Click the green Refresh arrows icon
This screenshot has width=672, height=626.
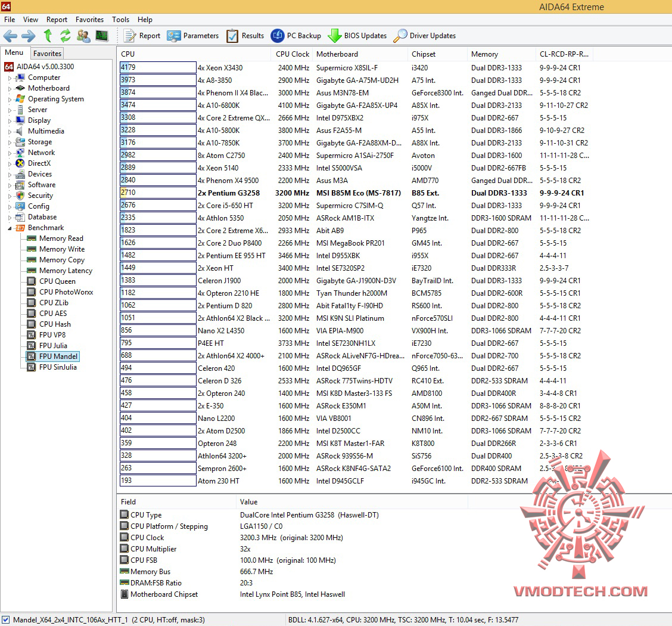click(65, 36)
